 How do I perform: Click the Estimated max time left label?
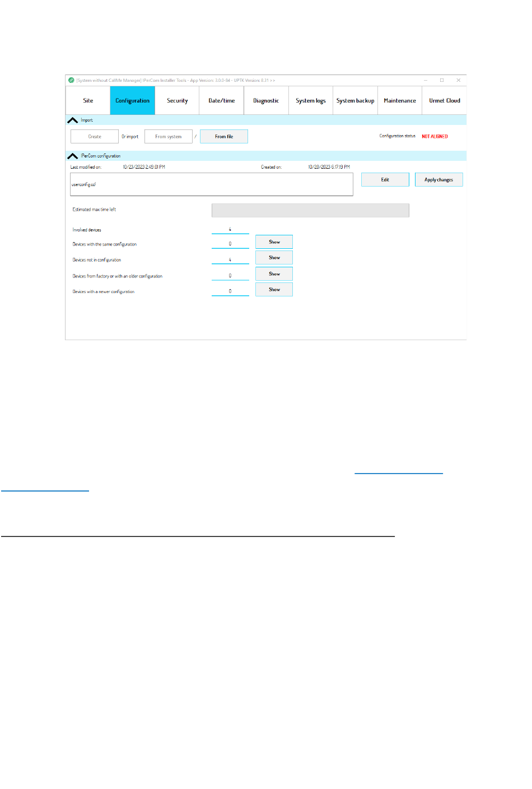coord(94,210)
